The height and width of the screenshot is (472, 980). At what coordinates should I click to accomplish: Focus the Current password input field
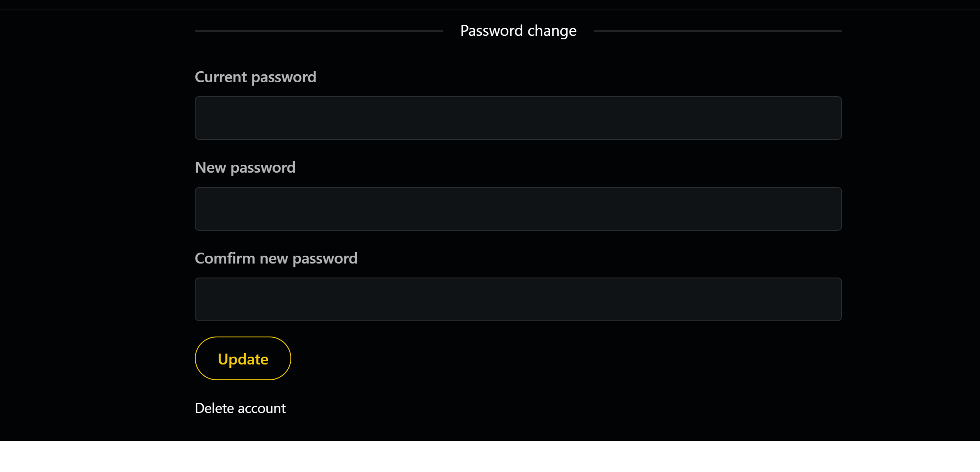(518, 118)
